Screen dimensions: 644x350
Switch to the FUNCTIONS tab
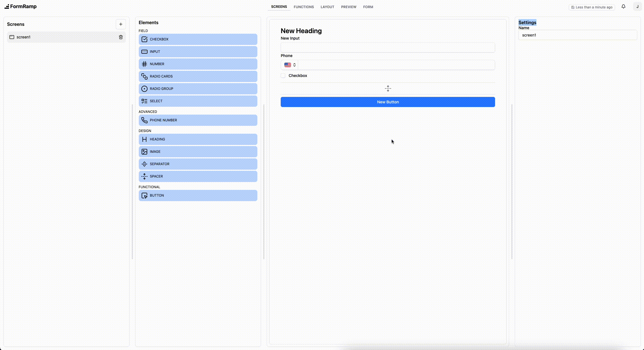304,7
